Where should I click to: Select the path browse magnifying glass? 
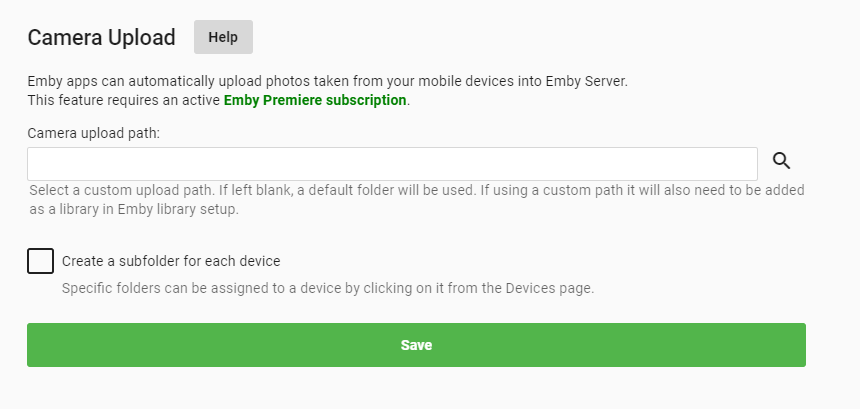coord(782,161)
